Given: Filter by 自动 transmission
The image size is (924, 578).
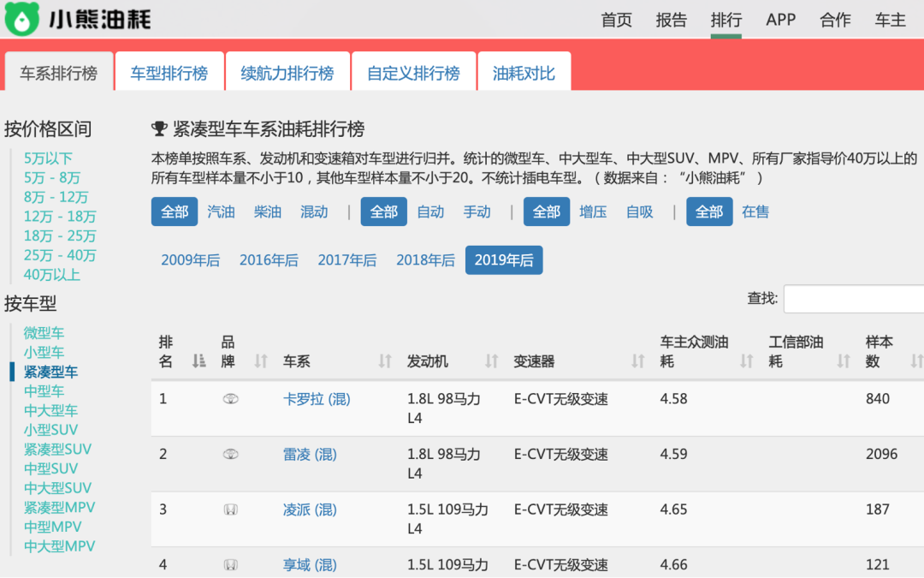Looking at the screenshot, I should pyautogui.click(x=430, y=212).
